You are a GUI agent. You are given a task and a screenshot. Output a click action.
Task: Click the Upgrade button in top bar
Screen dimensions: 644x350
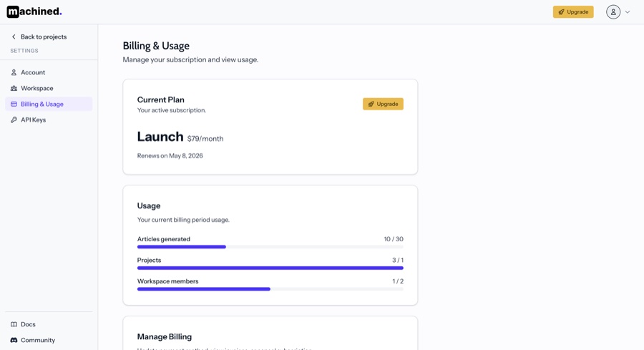(x=573, y=12)
